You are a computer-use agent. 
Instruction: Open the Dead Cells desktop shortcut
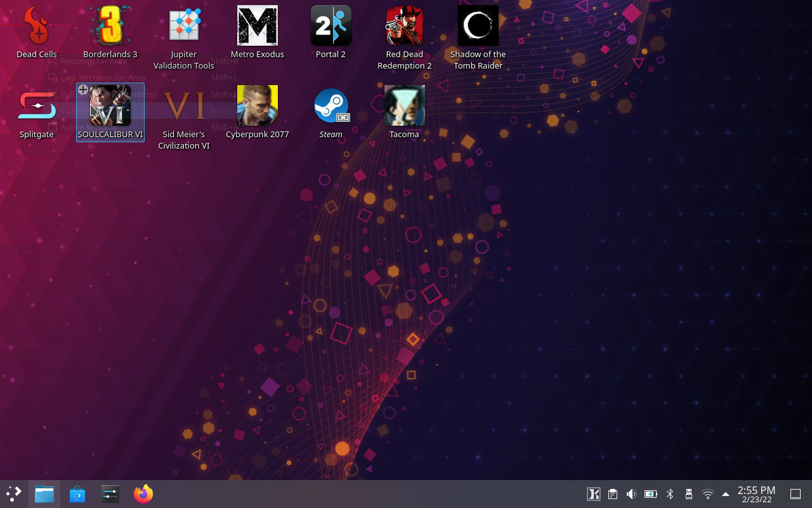pyautogui.click(x=37, y=27)
